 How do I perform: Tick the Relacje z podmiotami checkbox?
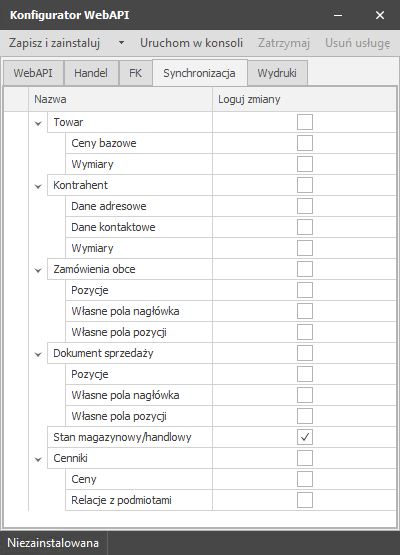[305, 500]
